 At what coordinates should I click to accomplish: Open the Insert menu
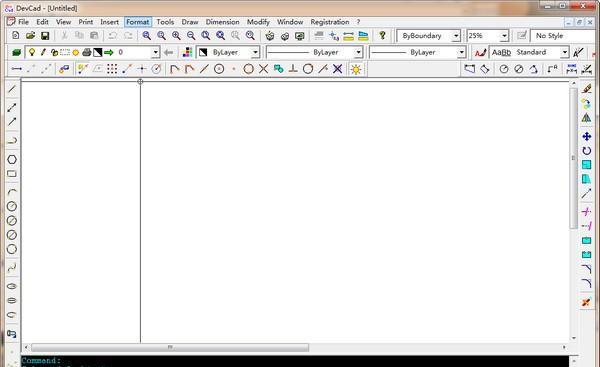coord(109,22)
